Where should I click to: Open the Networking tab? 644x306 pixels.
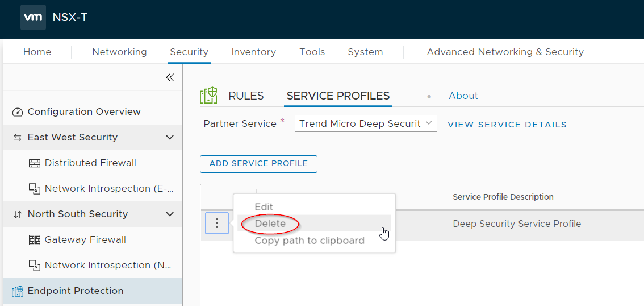pos(119,52)
